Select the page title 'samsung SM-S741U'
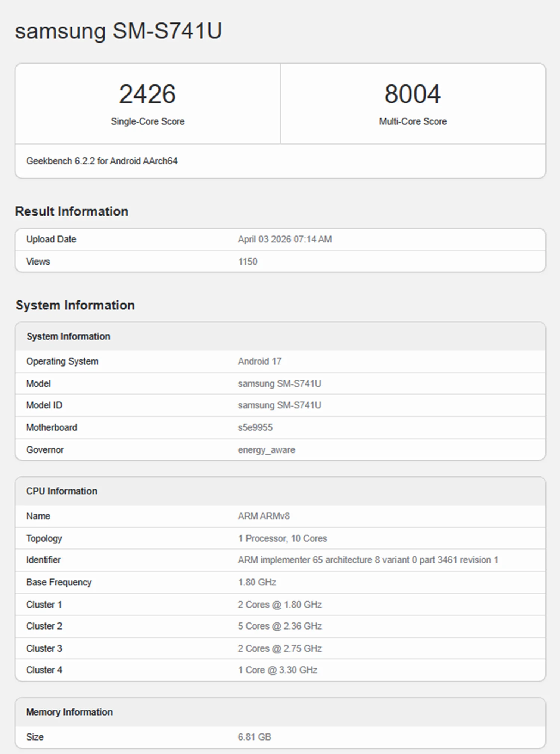 coord(118,31)
